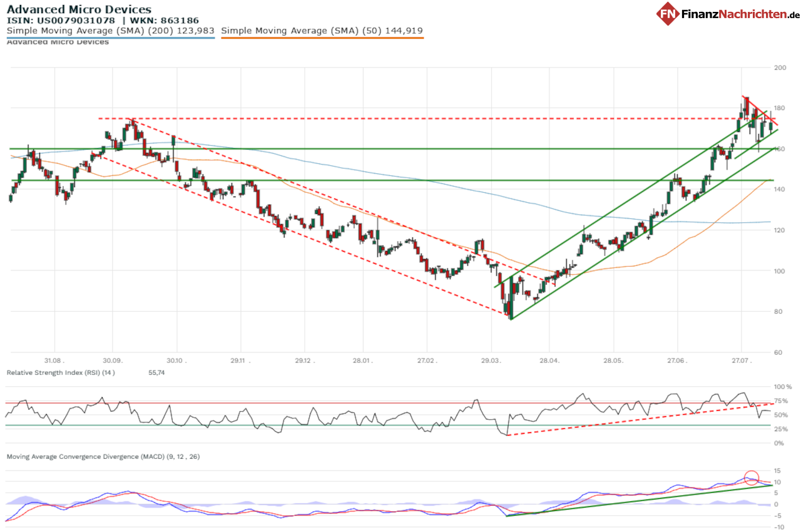
Task: Click the RSI 25% axis label
Action: click(x=781, y=429)
